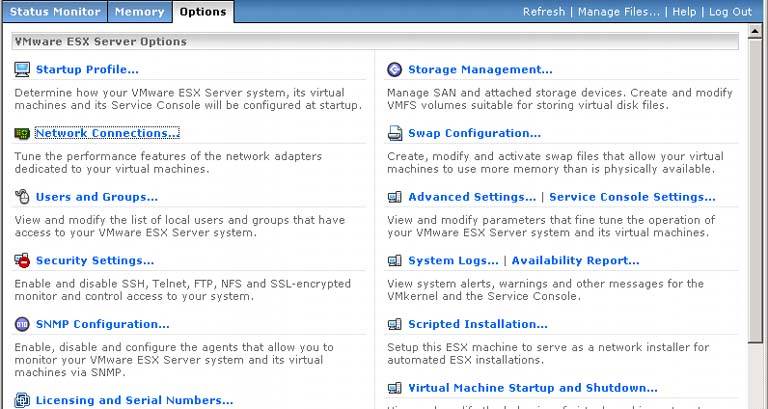
Task: Click the Startup Profile monitor icon
Action: click(22, 69)
